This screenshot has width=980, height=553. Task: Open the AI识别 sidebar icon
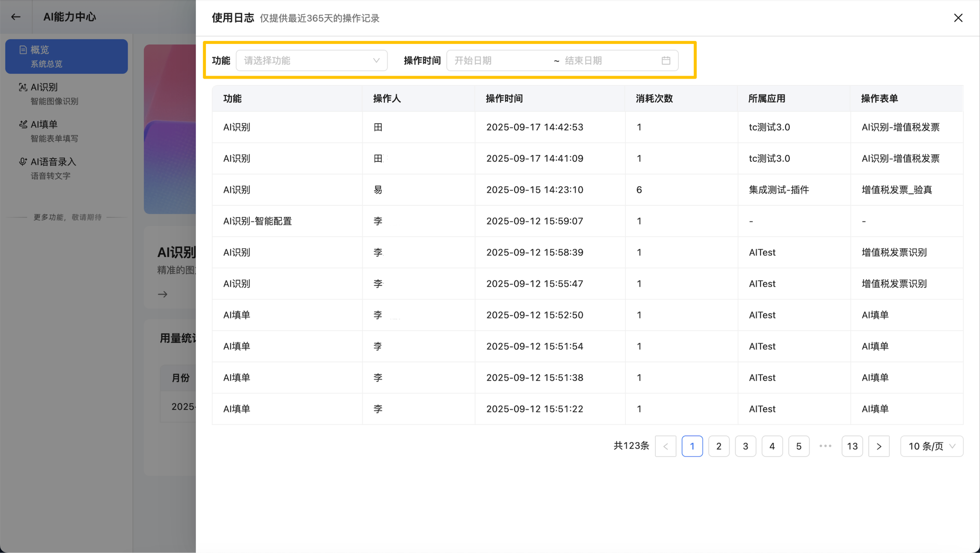[23, 87]
